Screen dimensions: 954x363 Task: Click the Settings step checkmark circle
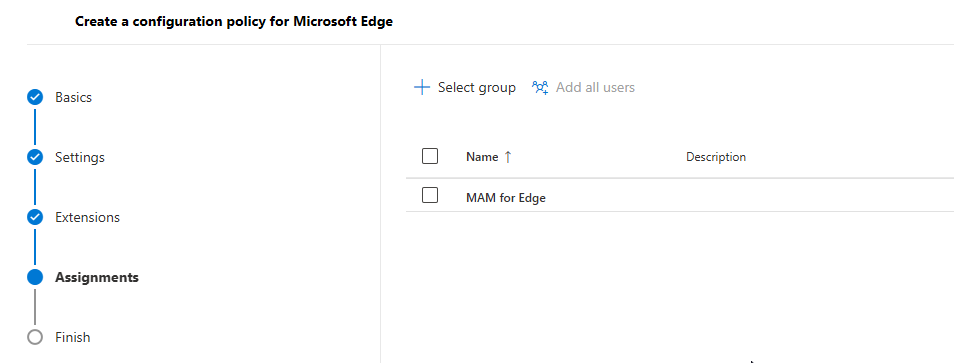(x=35, y=157)
